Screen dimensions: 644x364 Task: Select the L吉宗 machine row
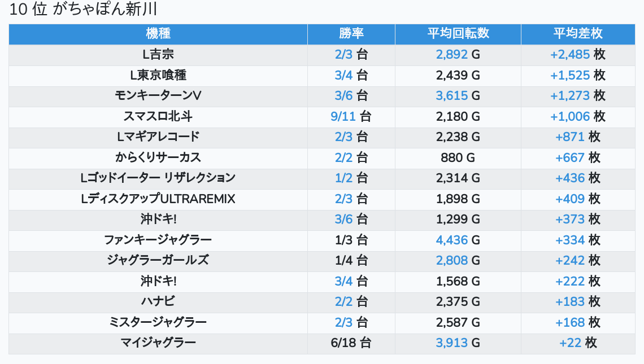coord(322,55)
